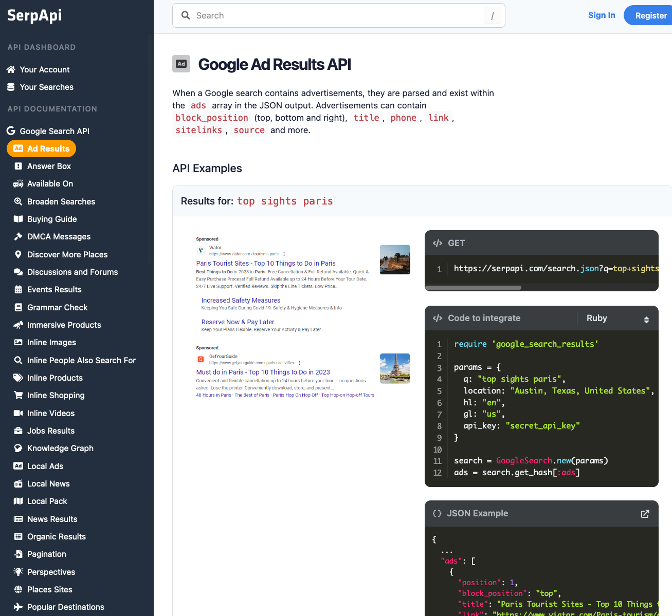
Task: Click the Organic Results list icon
Action: click(x=18, y=536)
